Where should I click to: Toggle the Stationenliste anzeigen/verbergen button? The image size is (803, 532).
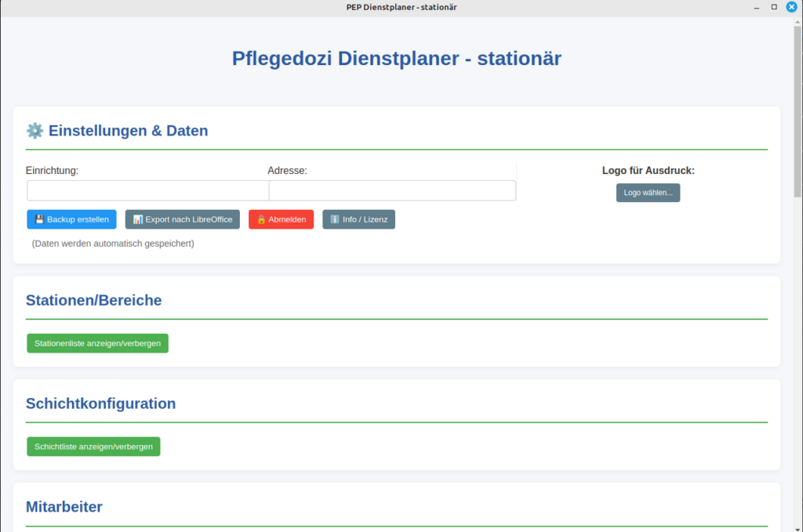97,343
